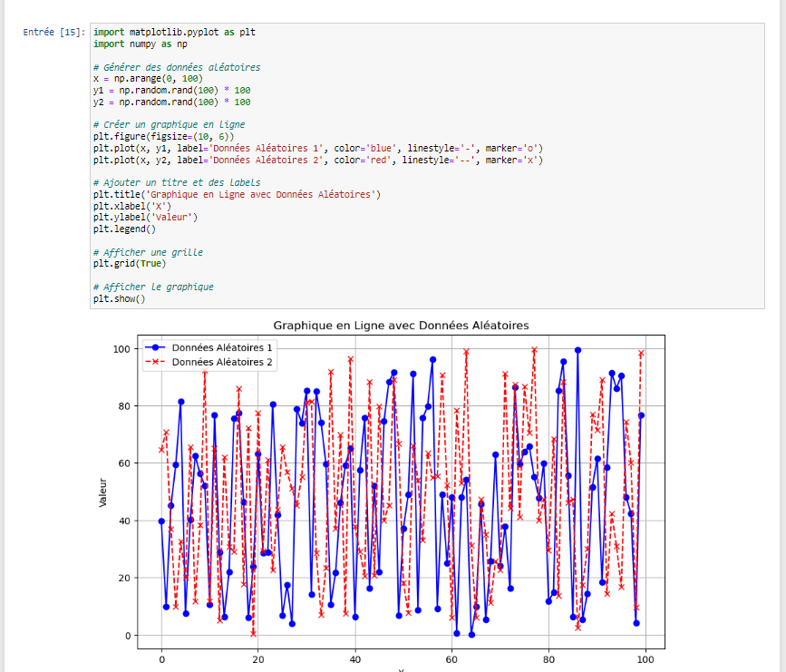Click the "import numpy as np" code line

[x=141, y=44]
